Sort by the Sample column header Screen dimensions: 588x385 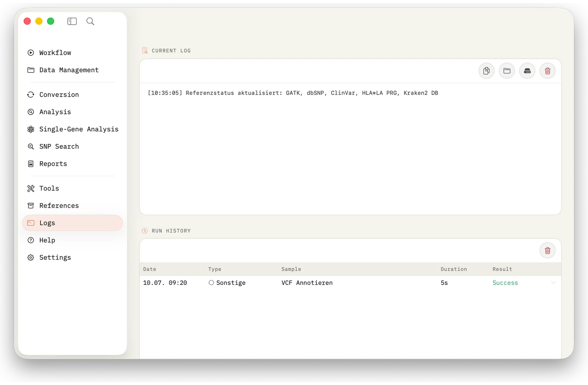(x=291, y=269)
